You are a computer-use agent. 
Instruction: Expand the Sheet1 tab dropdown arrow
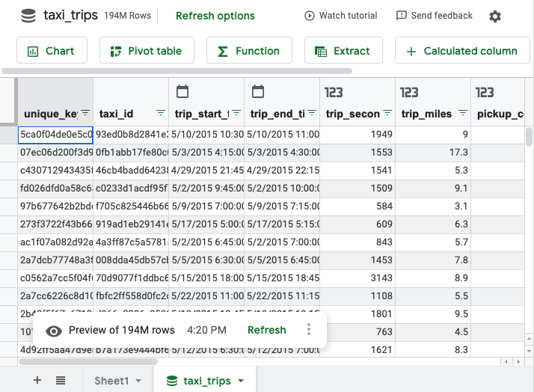(138, 381)
